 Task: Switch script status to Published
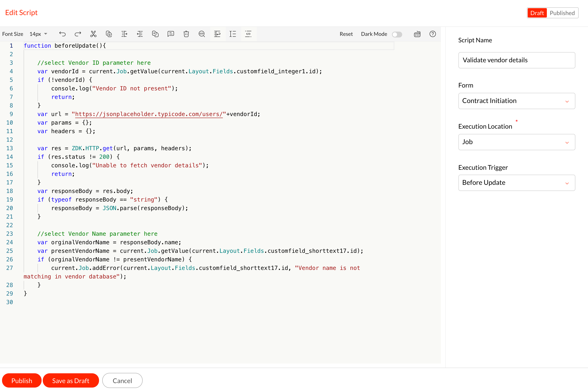tap(562, 13)
